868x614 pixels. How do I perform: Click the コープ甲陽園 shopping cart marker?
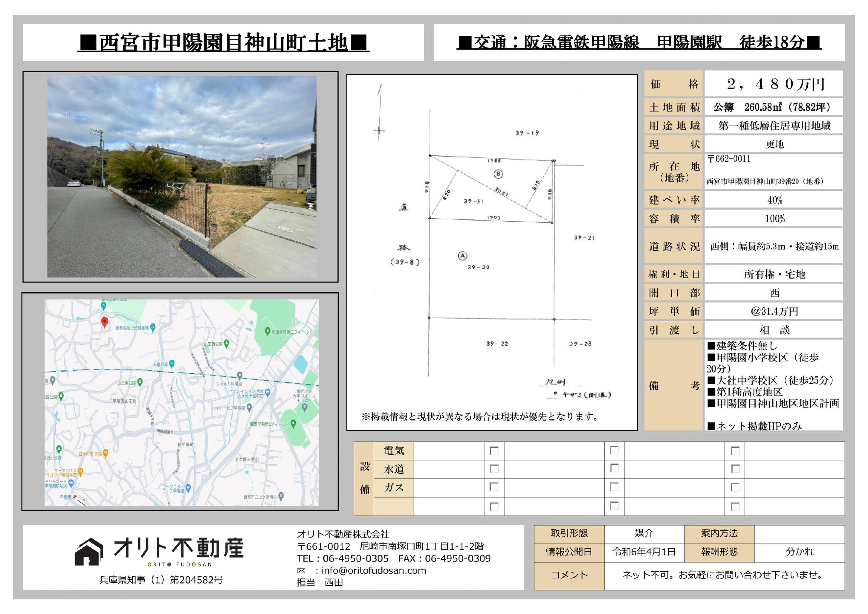click(188, 487)
